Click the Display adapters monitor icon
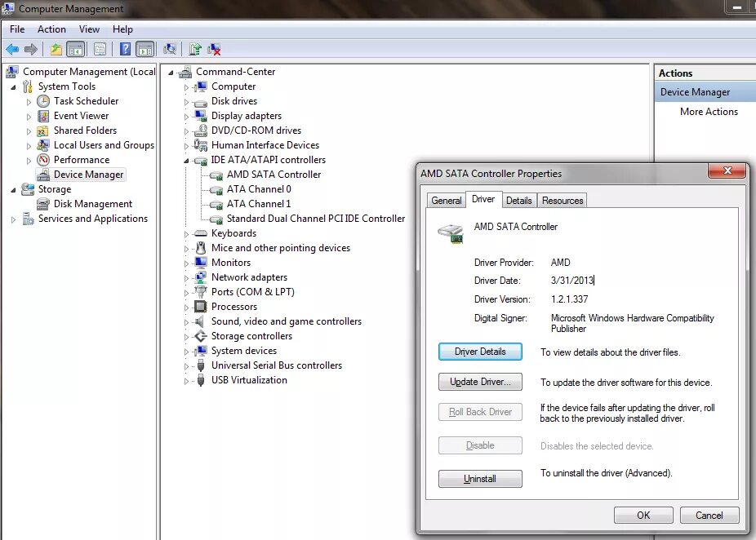Screen dimensions: 756x540 click(x=201, y=116)
